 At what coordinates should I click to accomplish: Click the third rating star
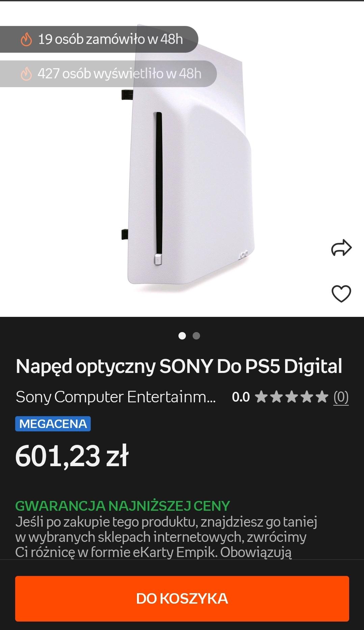(x=291, y=397)
